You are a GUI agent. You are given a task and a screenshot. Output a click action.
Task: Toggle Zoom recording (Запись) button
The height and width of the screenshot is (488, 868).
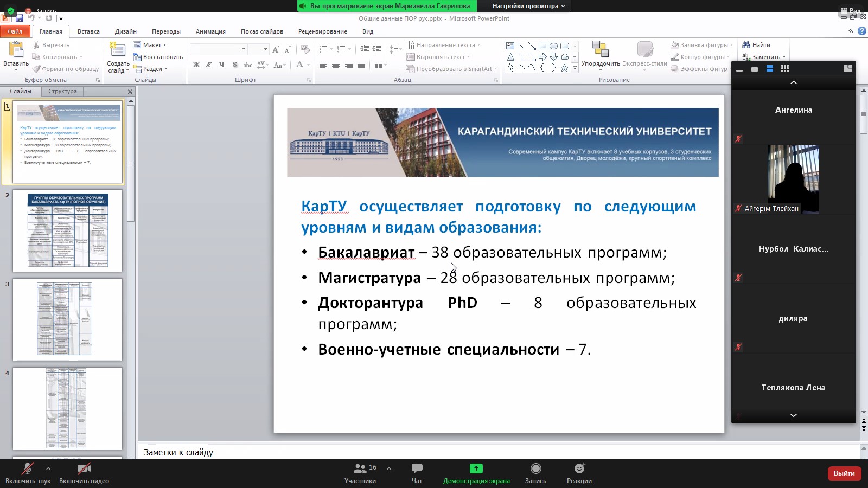tap(535, 473)
